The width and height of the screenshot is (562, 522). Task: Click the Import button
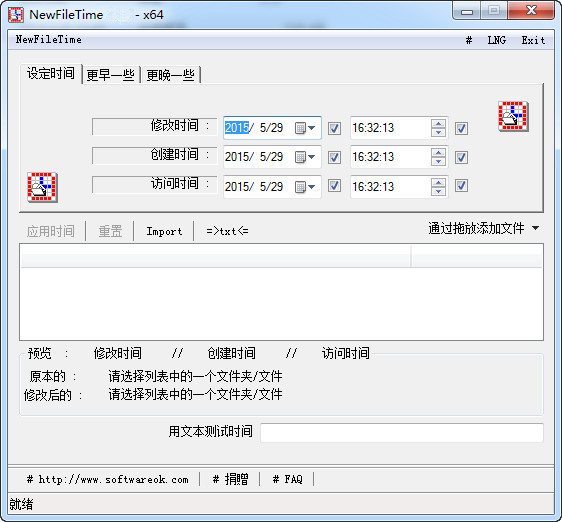[164, 232]
